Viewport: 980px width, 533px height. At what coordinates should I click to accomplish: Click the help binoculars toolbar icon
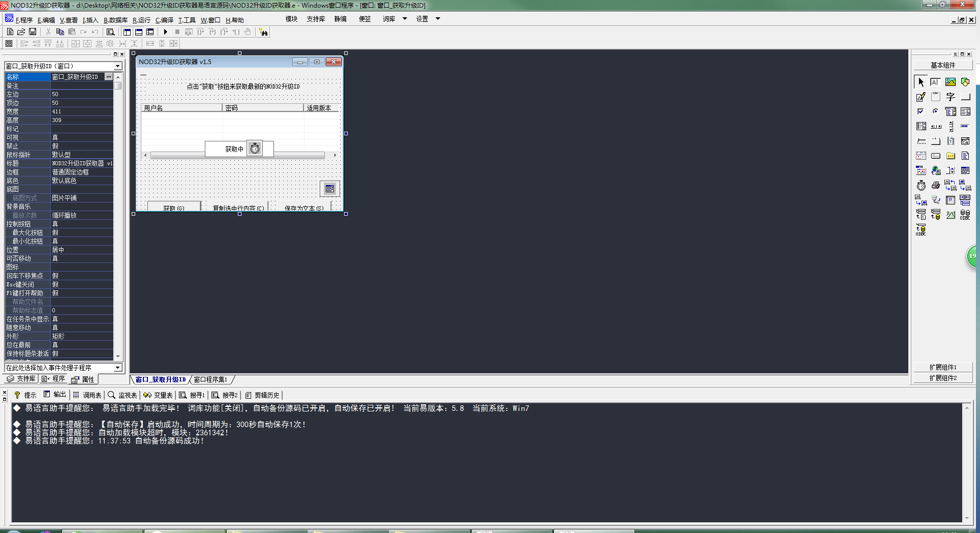(x=263, y=32)
